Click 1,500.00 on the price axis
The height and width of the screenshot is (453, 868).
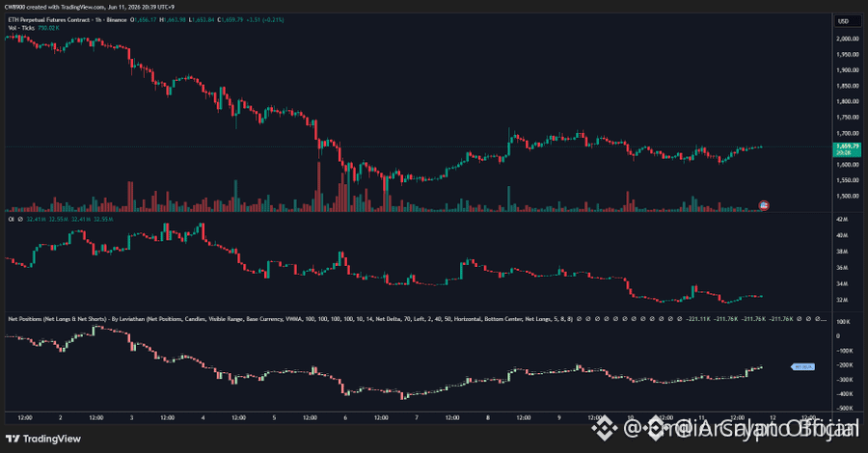(848, 197)
